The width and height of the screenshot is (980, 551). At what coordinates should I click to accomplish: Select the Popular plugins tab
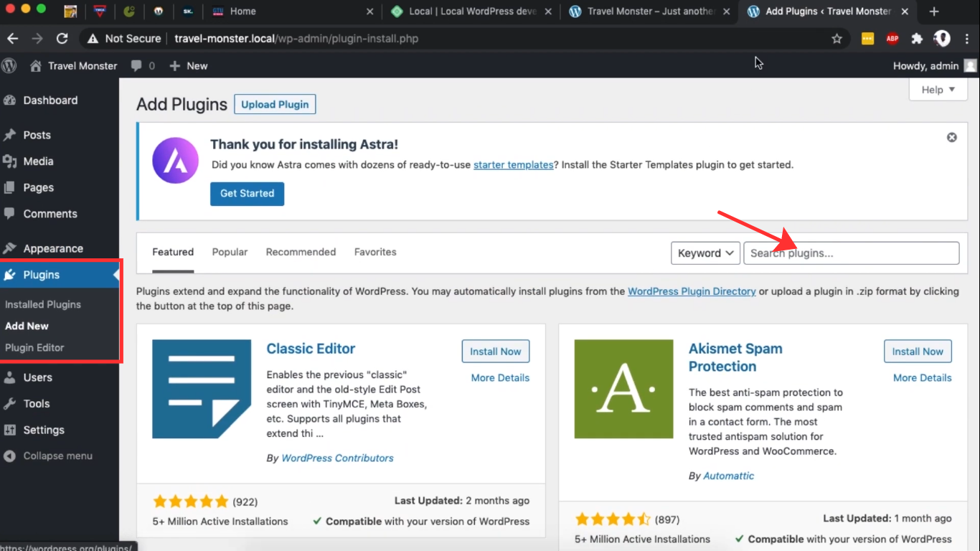230,252
